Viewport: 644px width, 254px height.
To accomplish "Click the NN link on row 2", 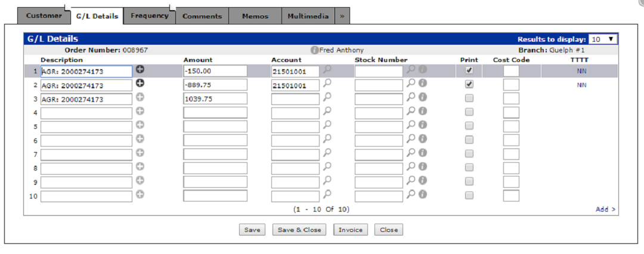I will tap(581, 85).
